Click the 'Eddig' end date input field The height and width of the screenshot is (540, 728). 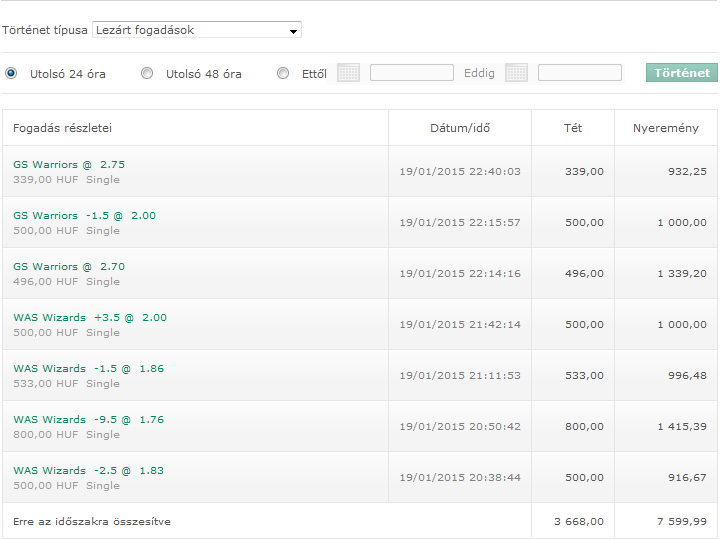click(x=580, y=73)
